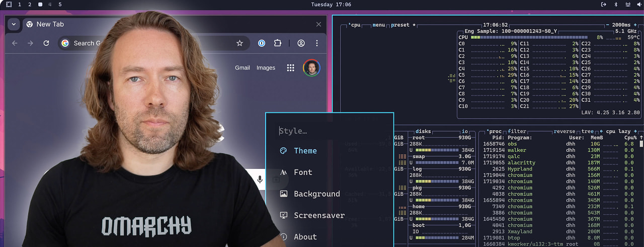This screenshot has height=247, width=644.
Task: Select previous btop sort column arrow
Action: (x=601, y=132)
